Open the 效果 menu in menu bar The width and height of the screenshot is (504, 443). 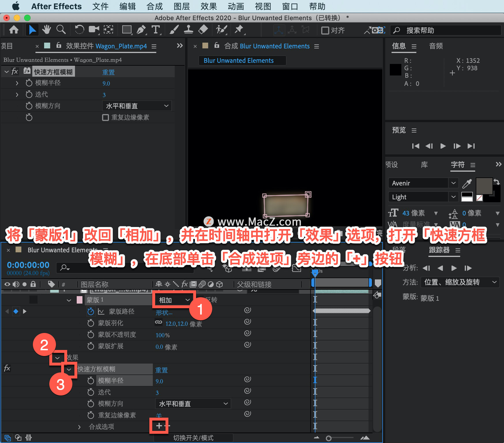pos(209,6)
